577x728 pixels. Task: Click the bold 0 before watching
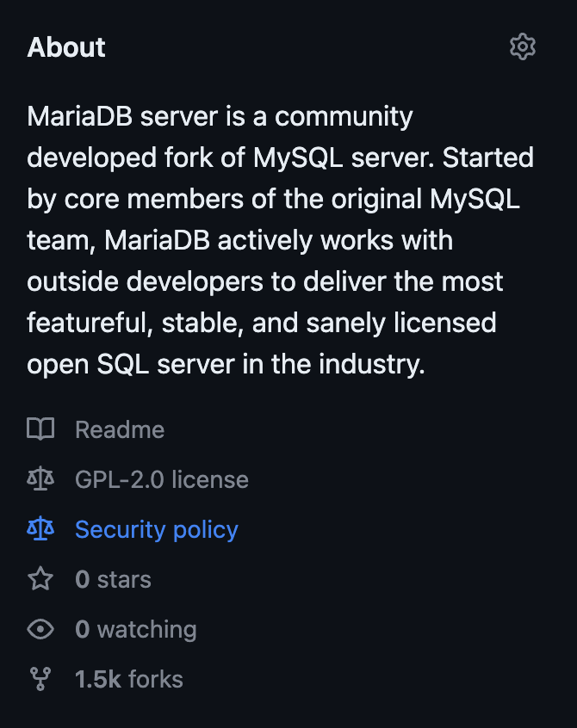click(x=82, y=630)
